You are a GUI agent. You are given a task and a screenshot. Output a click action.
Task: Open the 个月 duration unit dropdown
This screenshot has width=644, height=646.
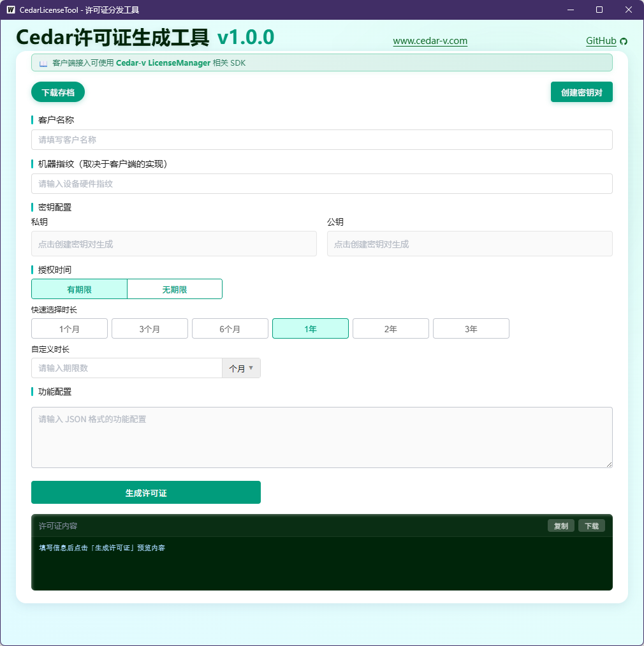(x=242, y=368)
